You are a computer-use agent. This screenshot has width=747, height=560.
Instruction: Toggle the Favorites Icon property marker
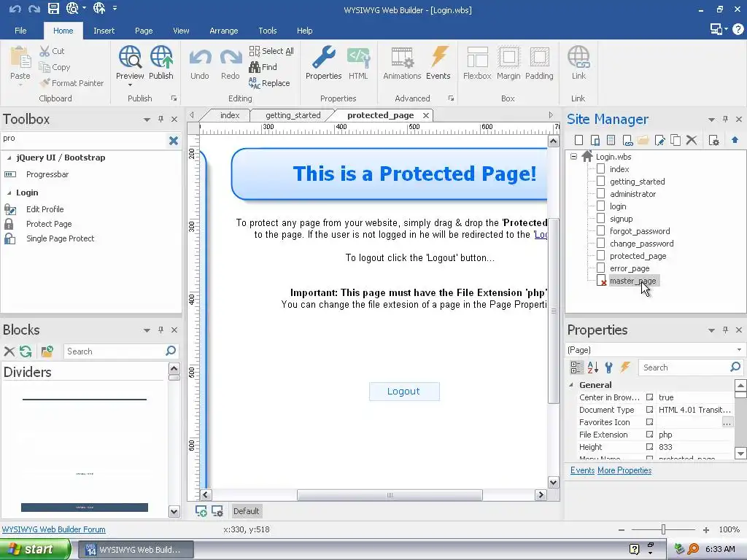point(649,422)
